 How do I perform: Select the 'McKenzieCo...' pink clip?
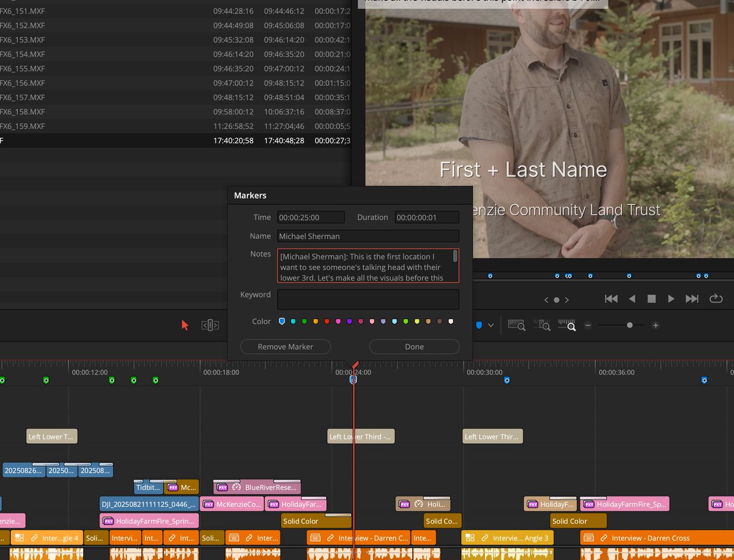[x=232, y=504]
